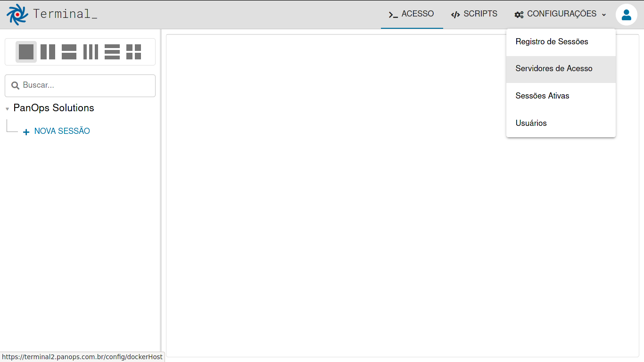
Task: Click the empty terminal session pane
Action: click(x=402, y=196)
